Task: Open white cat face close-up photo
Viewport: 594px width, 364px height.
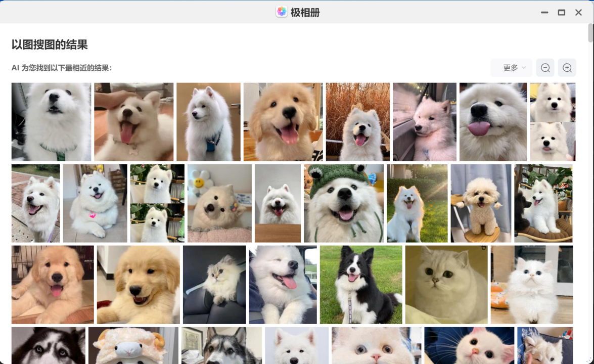Action: coord(377,345)
